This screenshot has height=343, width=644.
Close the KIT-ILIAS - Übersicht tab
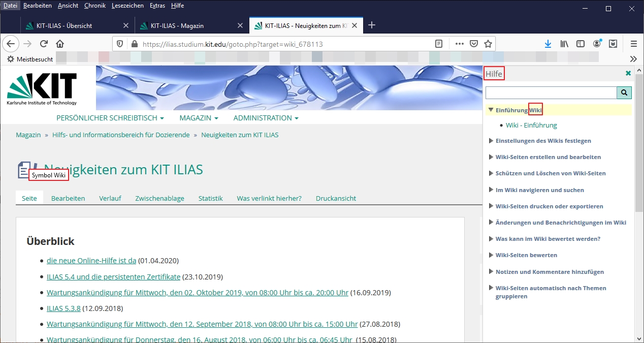[126, 25]
